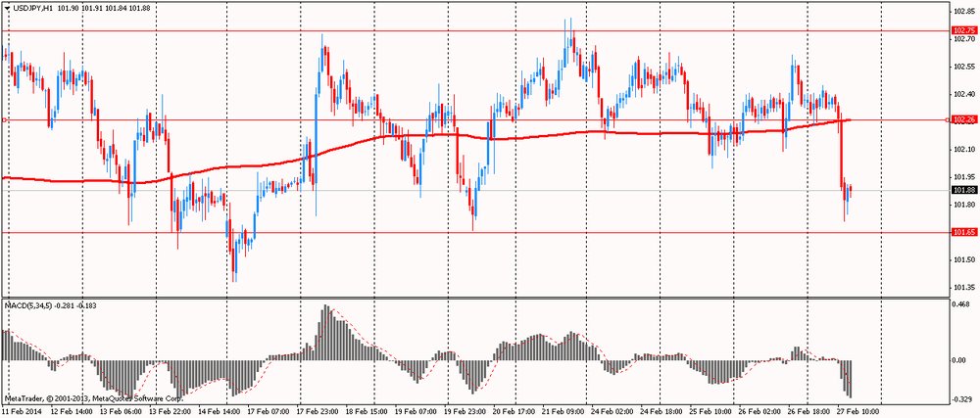Click the black triangle beside USDJPY,H1 title
The height and width of the screenshot is (418, 980).
tap(7, 9)
